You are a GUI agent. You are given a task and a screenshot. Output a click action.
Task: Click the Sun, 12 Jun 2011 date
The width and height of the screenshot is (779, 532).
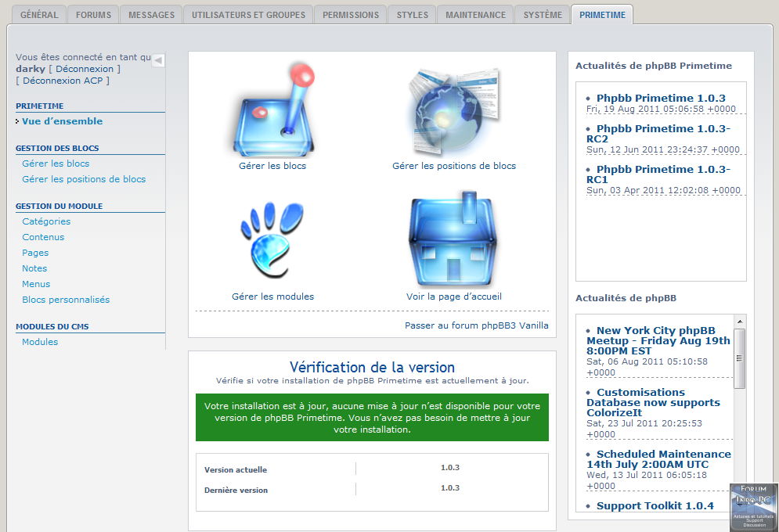coord(663,149)
